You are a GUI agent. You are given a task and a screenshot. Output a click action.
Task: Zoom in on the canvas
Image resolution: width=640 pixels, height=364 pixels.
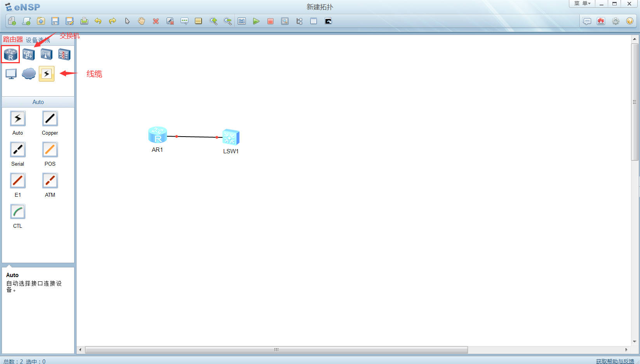[213, 21]
